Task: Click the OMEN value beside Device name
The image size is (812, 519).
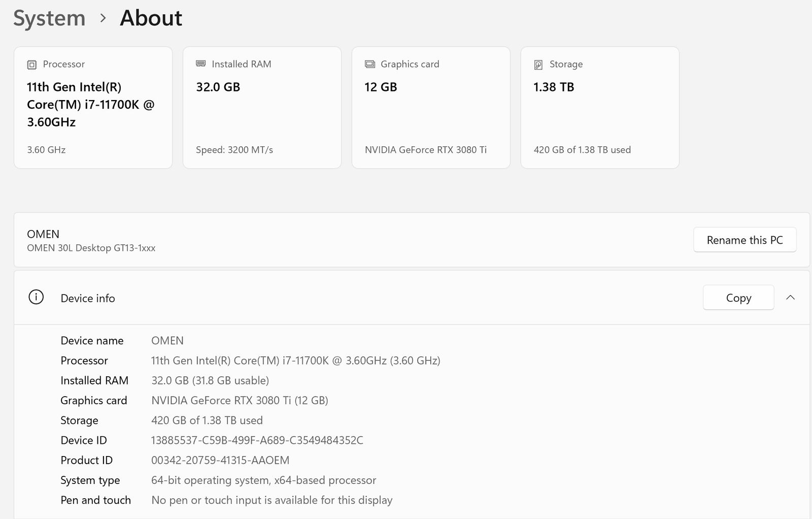Action: 167,341
